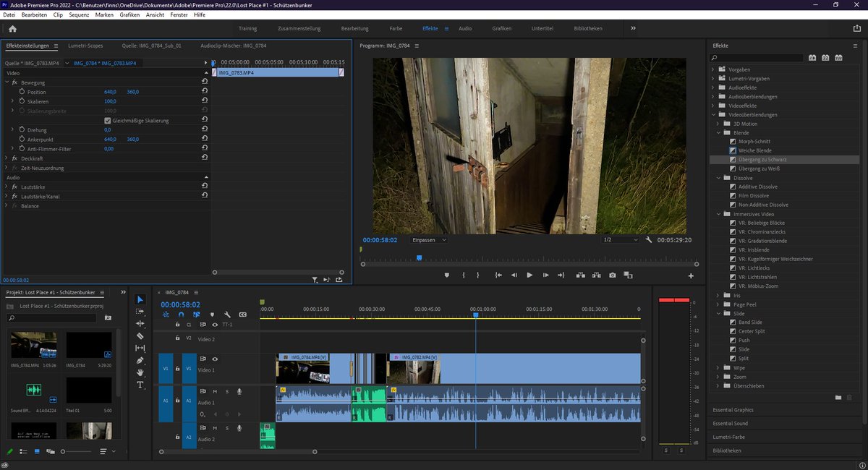The height and width of the screenshot is (470, 868).
Task: Click the Add Marker icon in Program monitor
Action: tap(446, 275)
